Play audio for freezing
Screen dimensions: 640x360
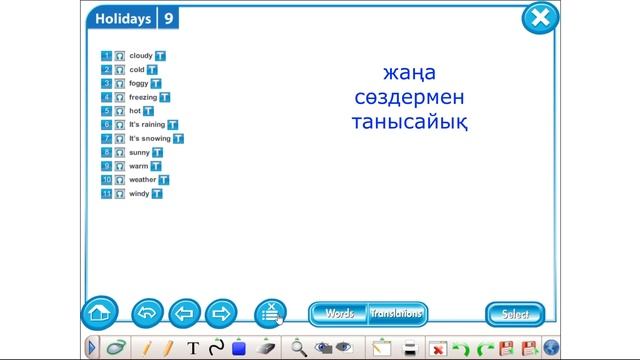coord(119,97)
